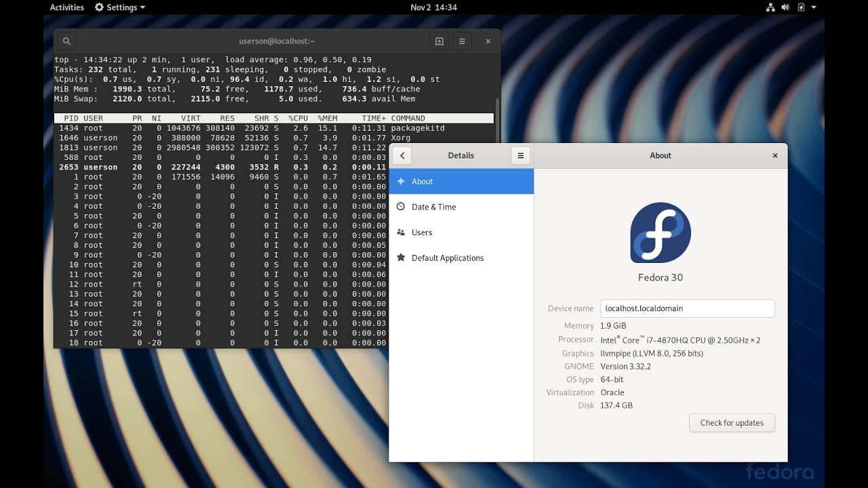Click PID 1813 in the process list
The width and height of the screenshot is (868, 488).
click(x=69, y=148)
